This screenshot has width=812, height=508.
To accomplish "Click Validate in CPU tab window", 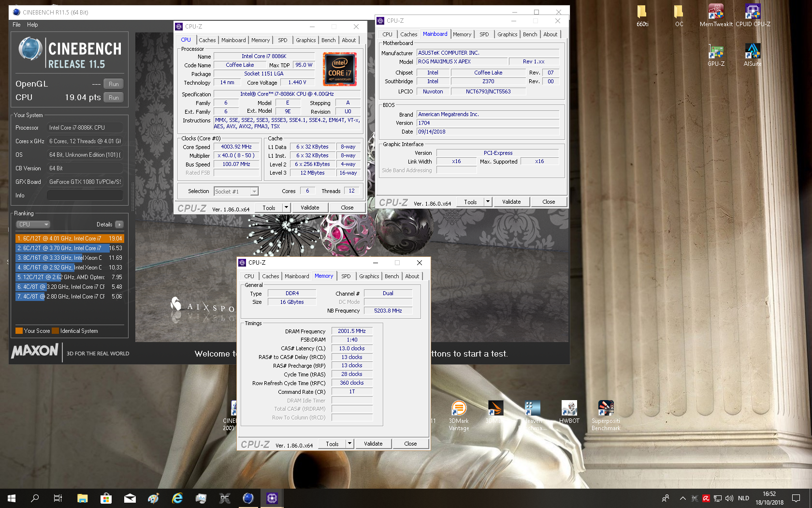I will (310, 208).
